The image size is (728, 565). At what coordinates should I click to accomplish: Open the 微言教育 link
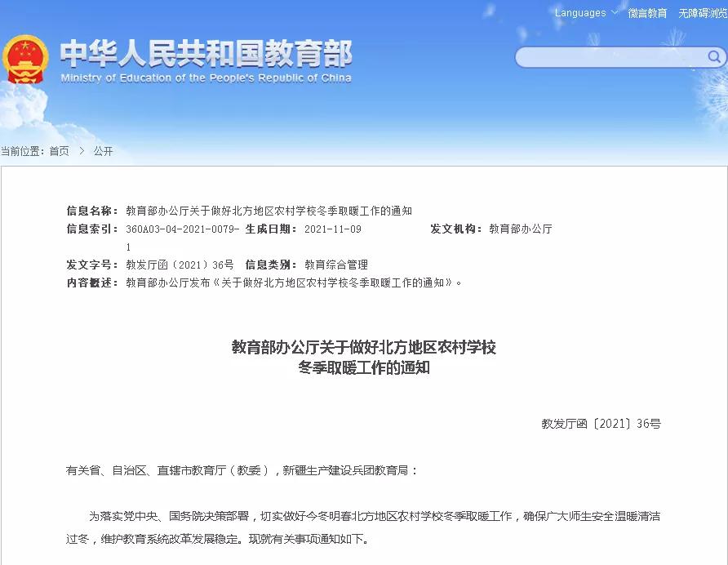pos(647,13)
